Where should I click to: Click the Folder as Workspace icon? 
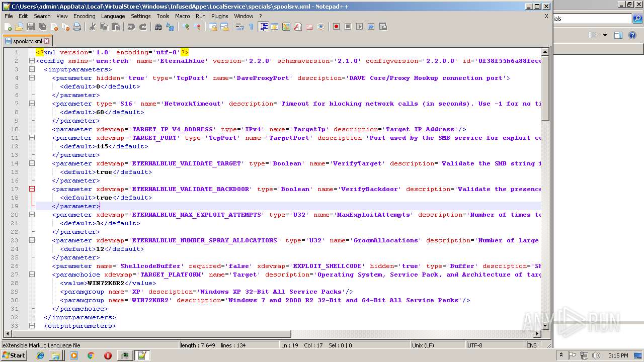(309, 27)
